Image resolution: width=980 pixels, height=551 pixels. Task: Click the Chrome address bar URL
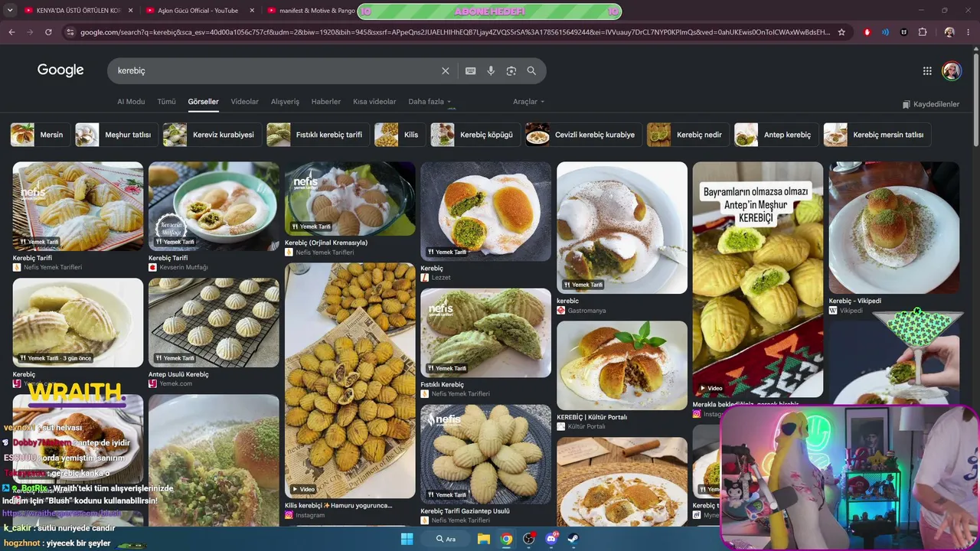455,32
